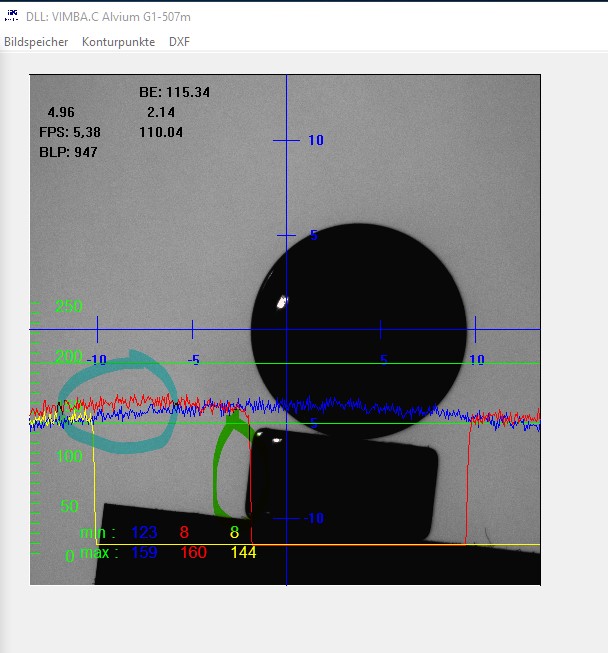Open the Bildspeicher menu
The width and height of the screenshot is (608, 653).
point(36,42)
